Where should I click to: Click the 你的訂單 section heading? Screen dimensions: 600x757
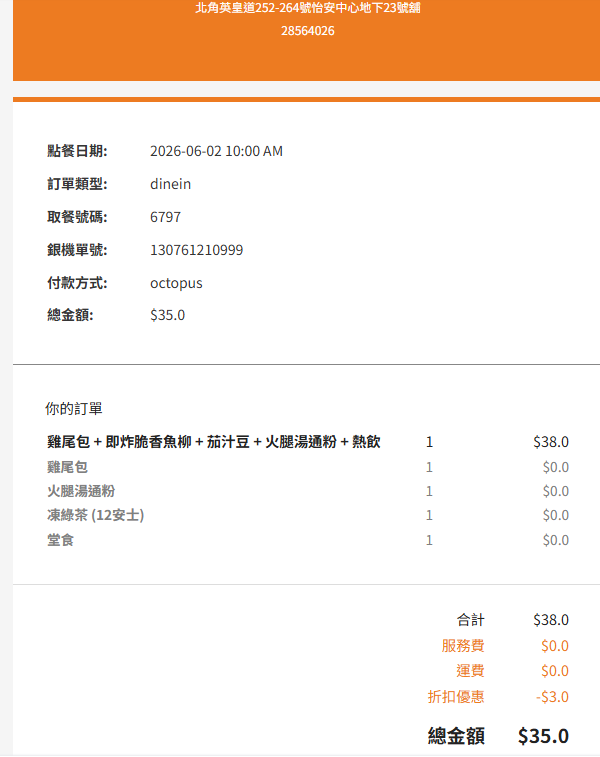(x=74, y=408)
